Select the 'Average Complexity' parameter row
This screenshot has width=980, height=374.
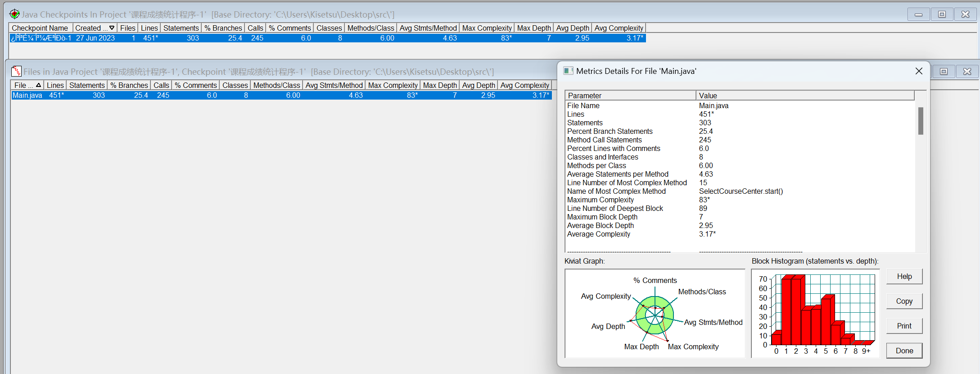pyautogui.click(x=740, y=234)
